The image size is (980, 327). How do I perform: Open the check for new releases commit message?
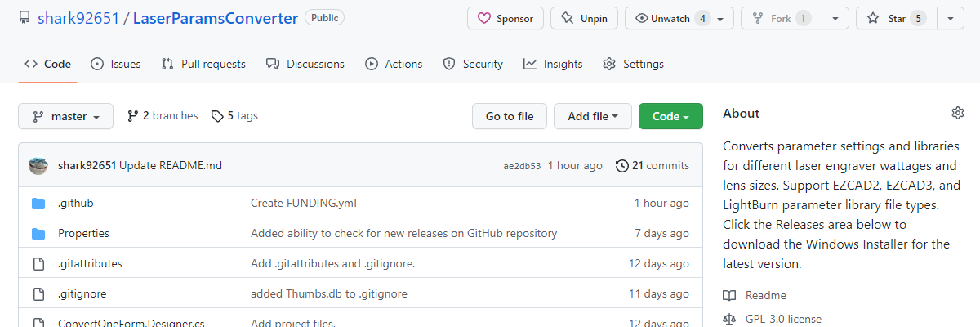point(403,233)
